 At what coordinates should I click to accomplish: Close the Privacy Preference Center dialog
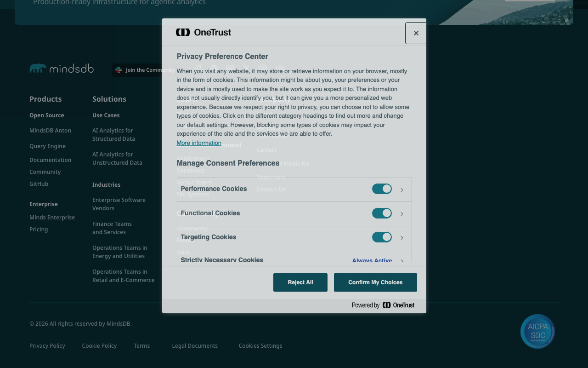click(416, 33)
